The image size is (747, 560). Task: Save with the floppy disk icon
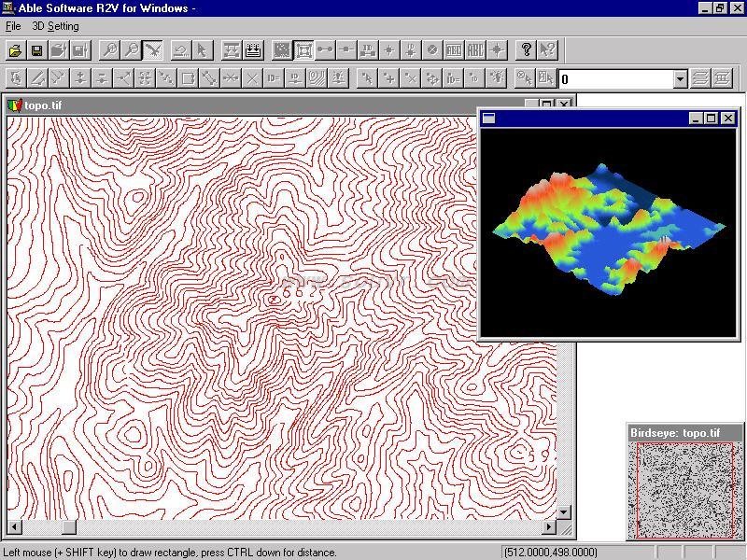[37, 50]
